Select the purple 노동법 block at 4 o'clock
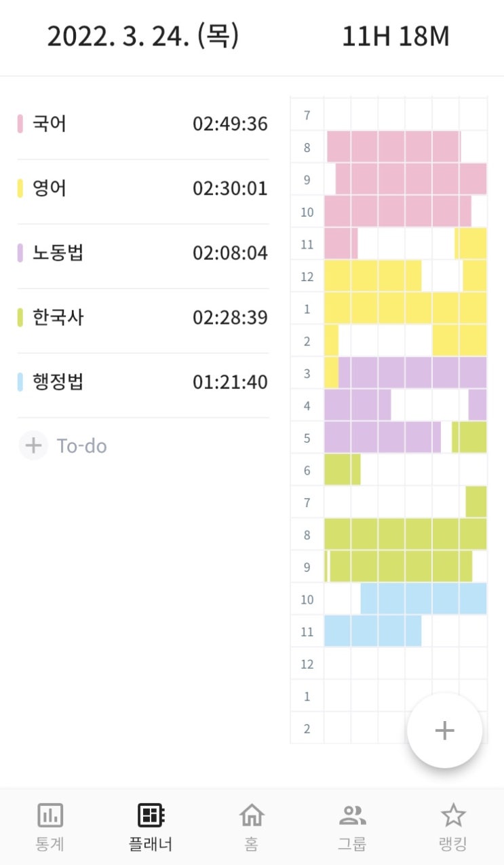 point(357,405)
